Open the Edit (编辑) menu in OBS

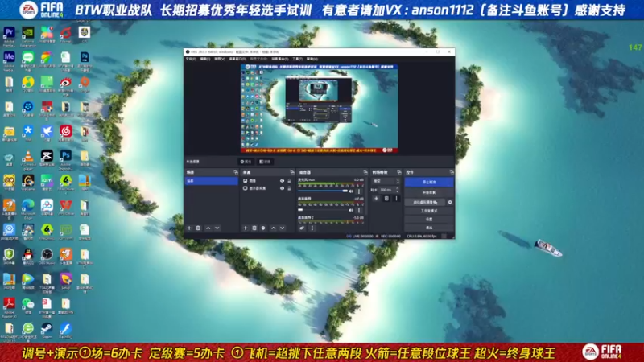(x=205, y=59)
